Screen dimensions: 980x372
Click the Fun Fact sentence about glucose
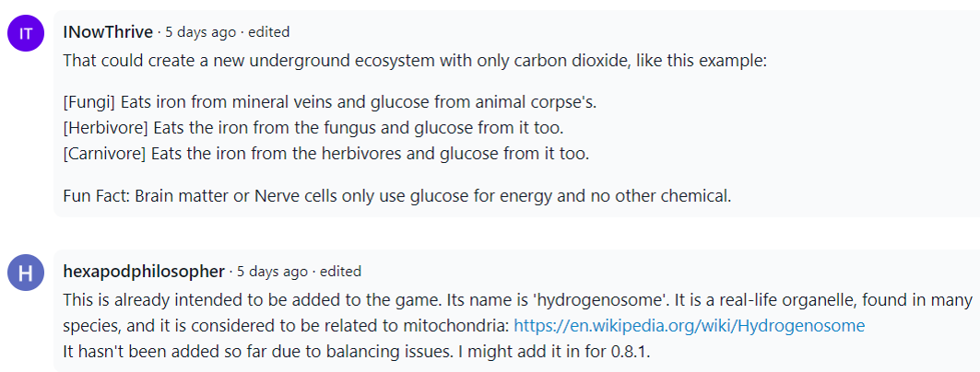[396, 196]
